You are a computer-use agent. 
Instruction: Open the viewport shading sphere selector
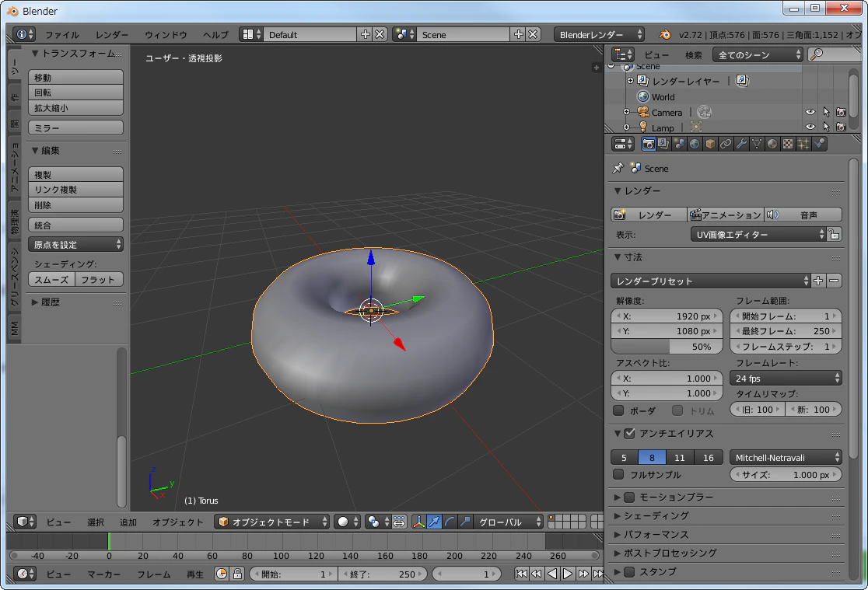(348, 522)
